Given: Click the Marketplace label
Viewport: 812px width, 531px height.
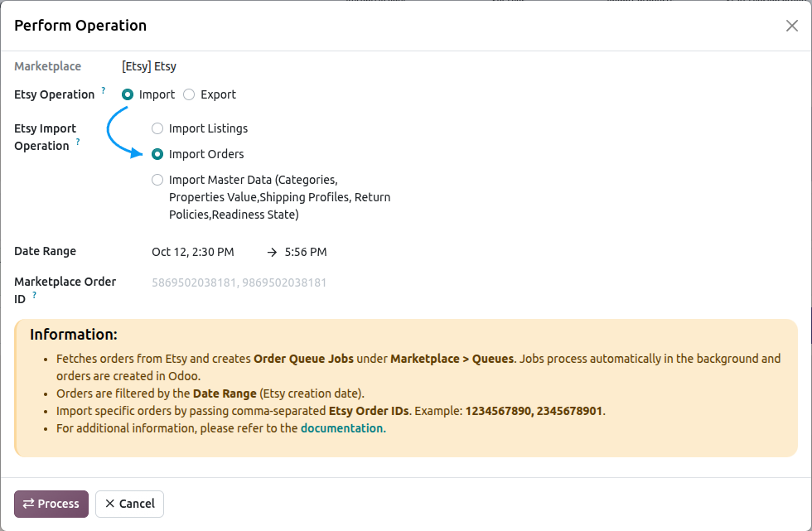Looking at the screenshot, I should point(48,67).
